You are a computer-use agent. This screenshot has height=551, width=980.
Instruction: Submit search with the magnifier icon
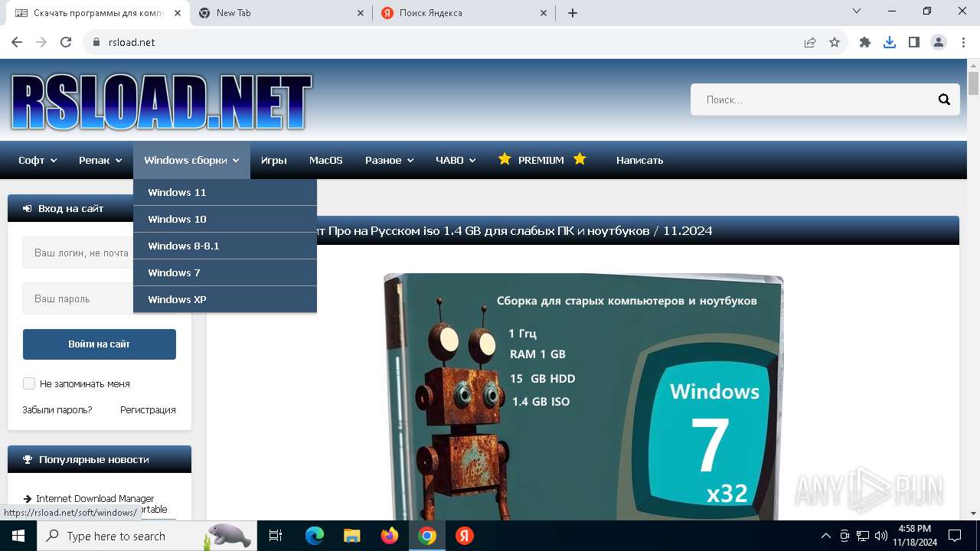click(944, 99)
